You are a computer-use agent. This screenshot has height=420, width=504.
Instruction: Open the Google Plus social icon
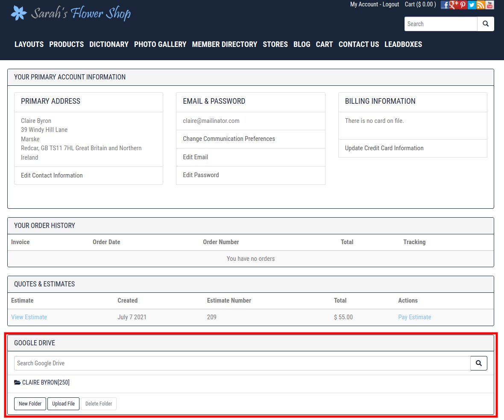click(x=454, y=5)
